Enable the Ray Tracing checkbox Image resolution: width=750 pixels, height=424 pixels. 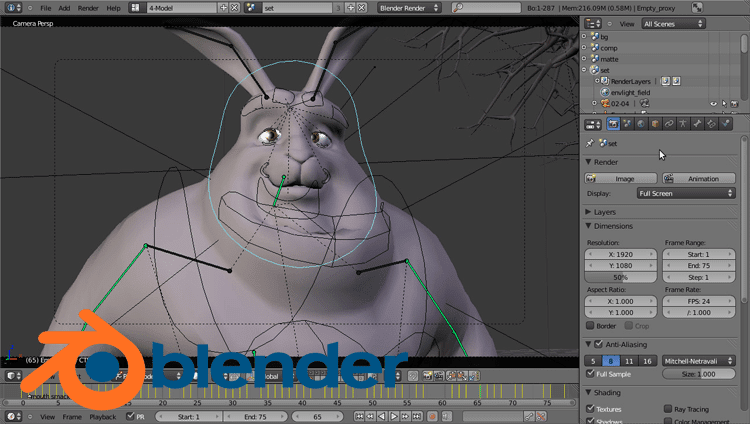pos(668,409)
